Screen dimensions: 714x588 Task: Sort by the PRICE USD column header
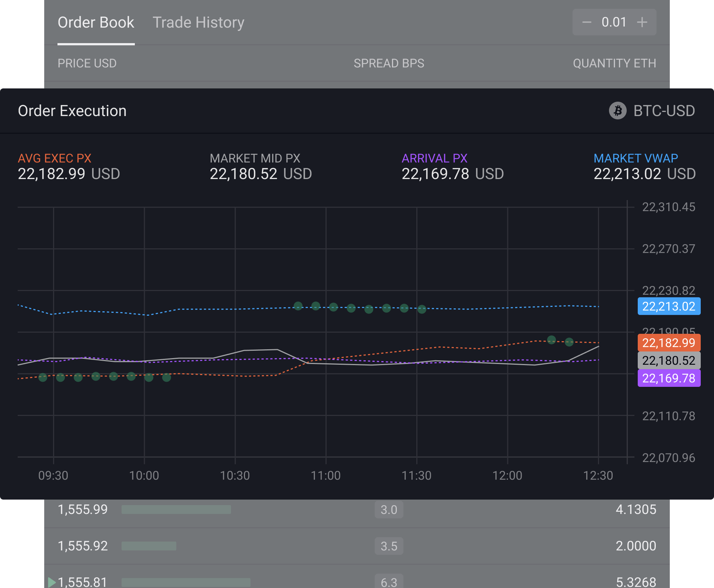point(87,63)
